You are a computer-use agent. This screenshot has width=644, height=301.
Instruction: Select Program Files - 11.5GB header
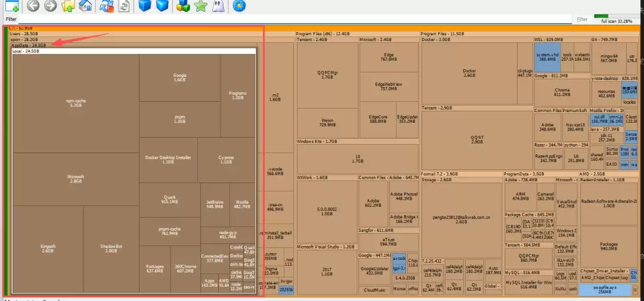point(529,33)
